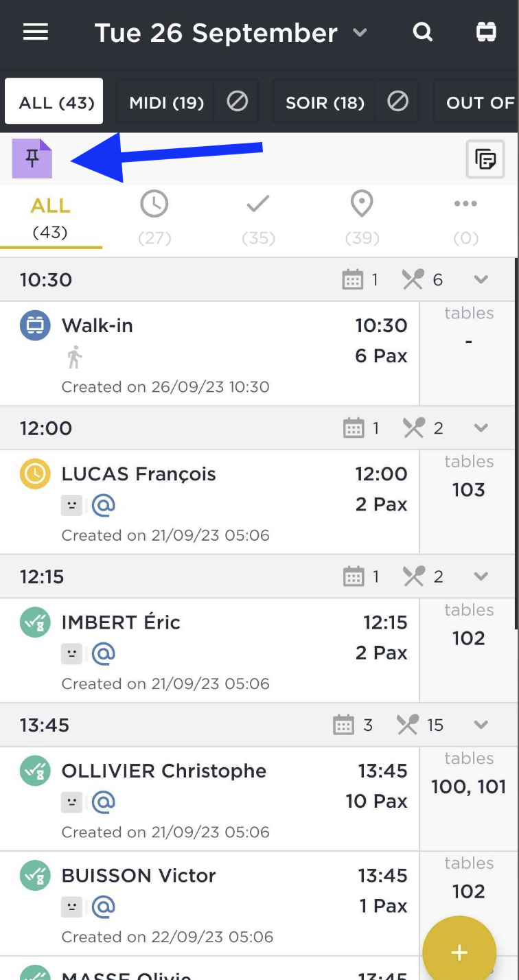519x980 pixels.
Task: Open the ALL (43) service button
Action: point(54,102)
